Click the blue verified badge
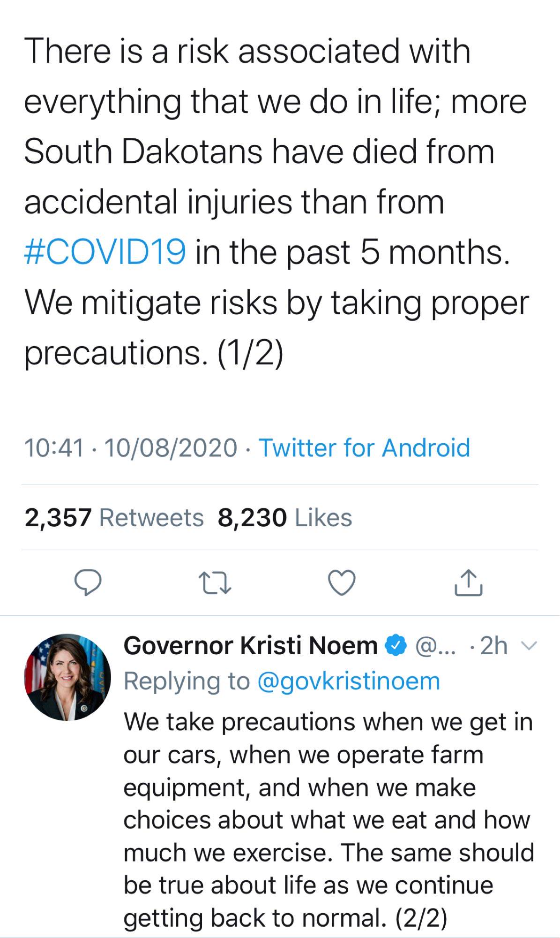 [396, 645]
